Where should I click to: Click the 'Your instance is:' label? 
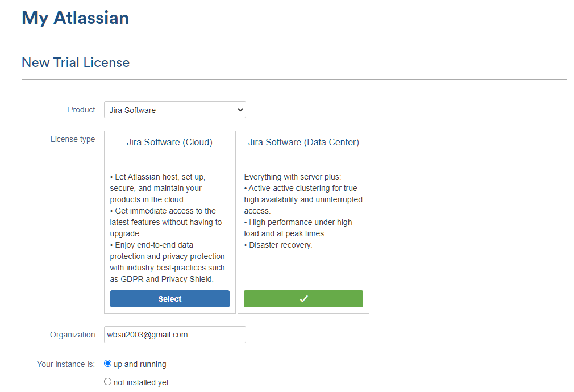(66, 364)
